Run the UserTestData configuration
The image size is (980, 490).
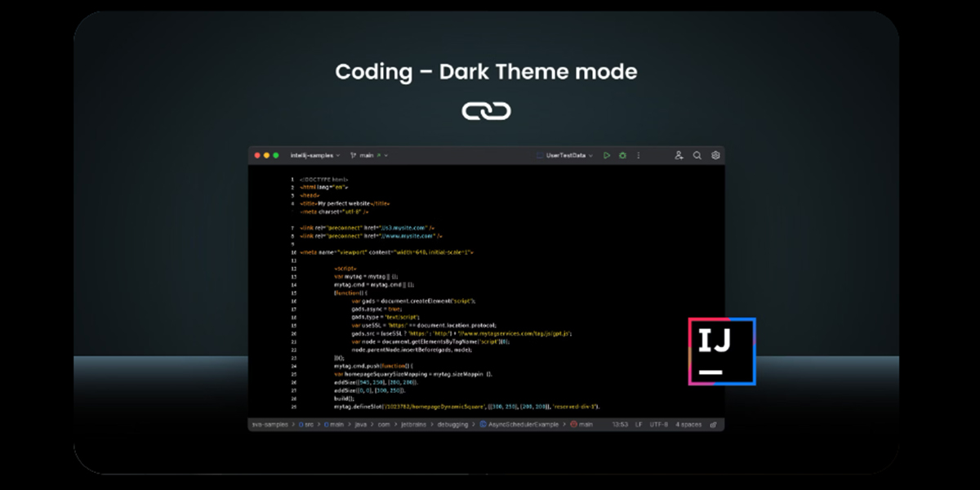[607, 155]
